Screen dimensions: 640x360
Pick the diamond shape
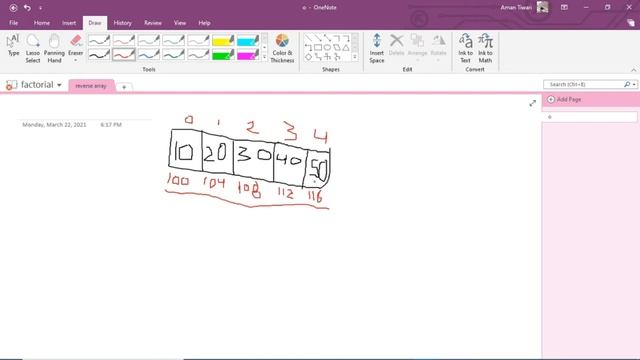309,57
